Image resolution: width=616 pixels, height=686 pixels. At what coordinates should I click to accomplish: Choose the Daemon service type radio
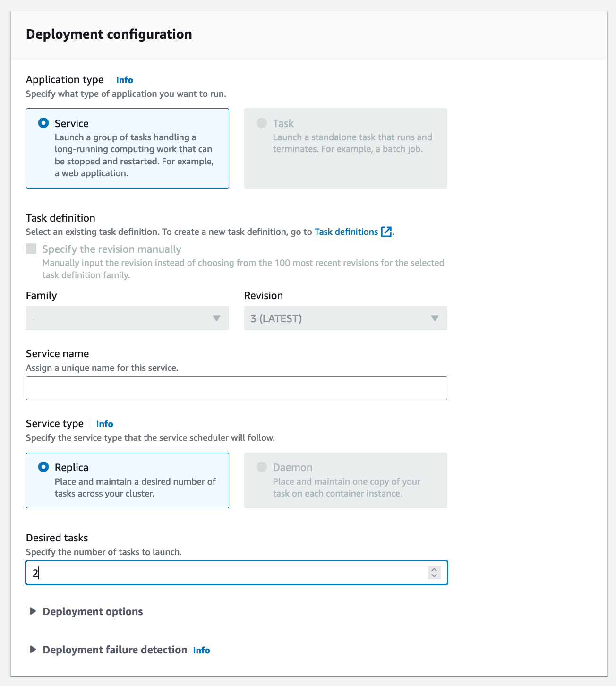[x=262, y=467]
